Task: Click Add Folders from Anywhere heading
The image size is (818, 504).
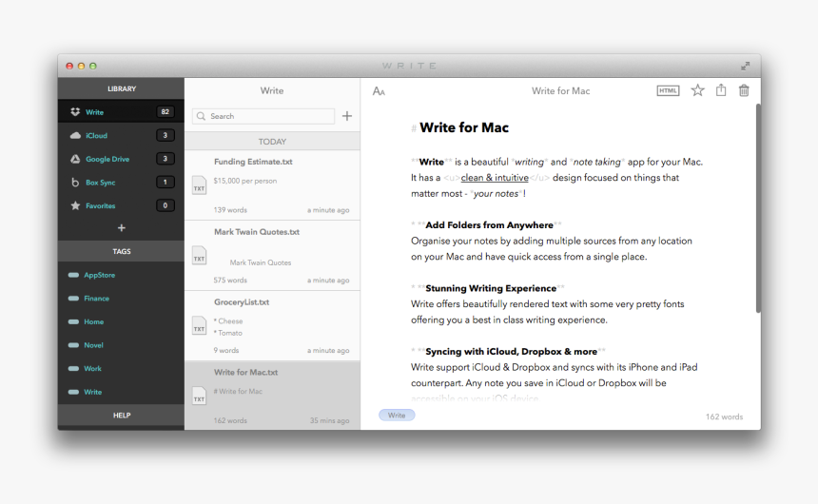Action: [x=489, y=224]
